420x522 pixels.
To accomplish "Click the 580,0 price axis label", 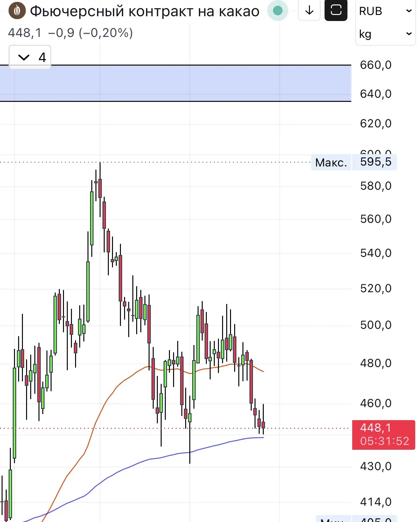I will pyautogui.click(x=376, y=186).
